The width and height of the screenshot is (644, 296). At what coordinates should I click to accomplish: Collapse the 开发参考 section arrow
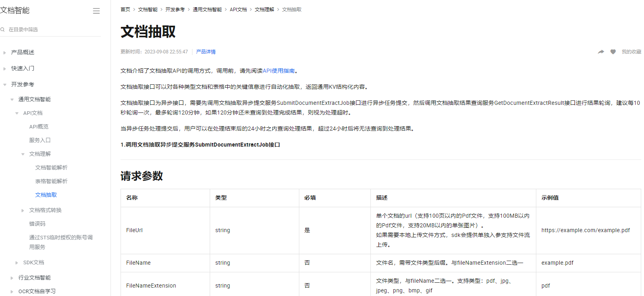tap(4, 85)
